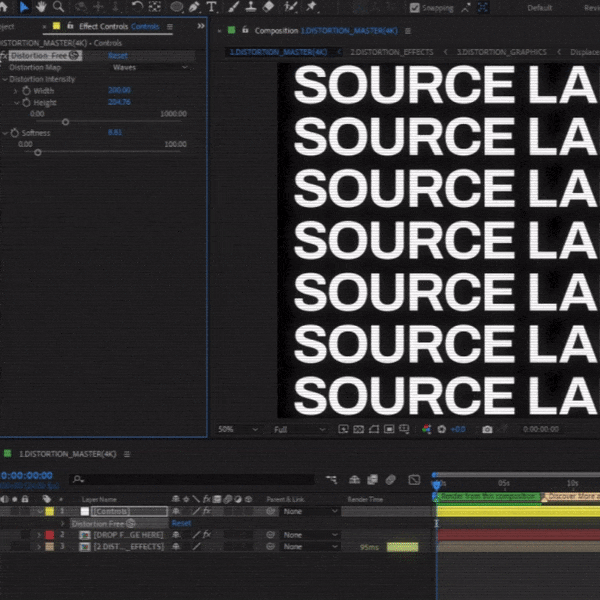Open the Full resolution dropdown
Screen dimensions: 600x600
(x=298, y=429)
